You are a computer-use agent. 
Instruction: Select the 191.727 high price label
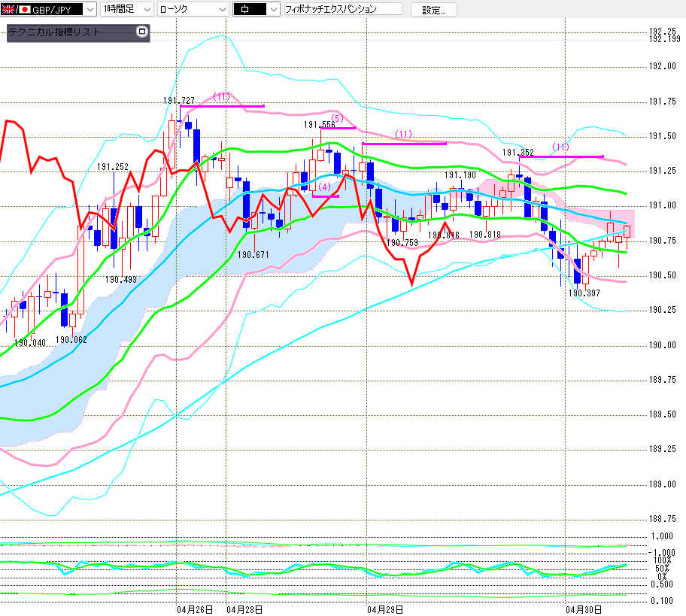[178, 101]
